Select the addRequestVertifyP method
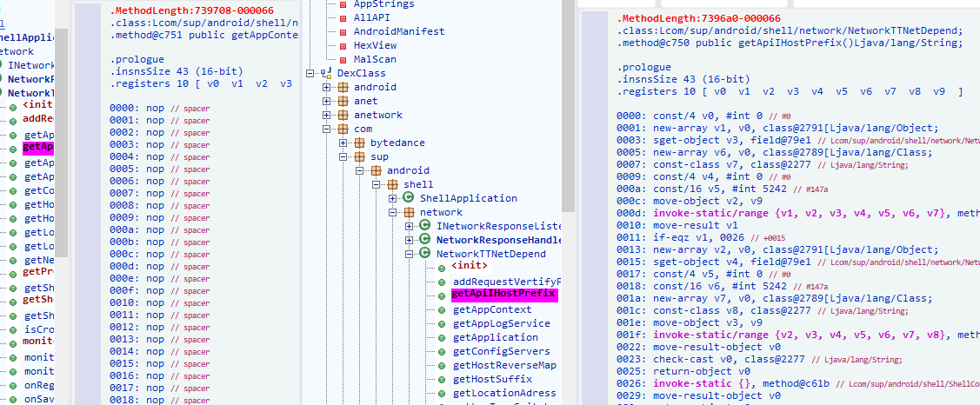This screenshot has height=405, width=980. (507, 282)
